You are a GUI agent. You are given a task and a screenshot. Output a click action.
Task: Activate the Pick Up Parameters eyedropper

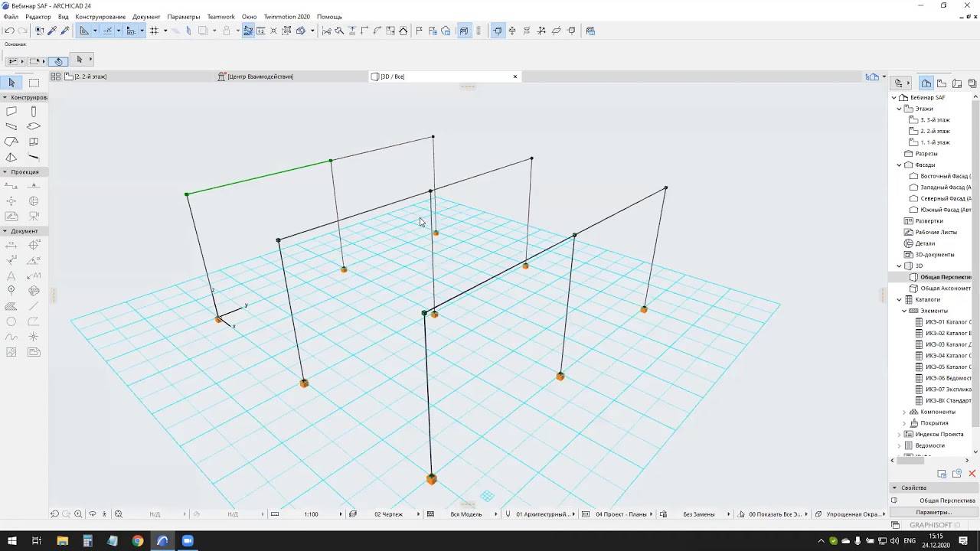click(x=52, y=31)
